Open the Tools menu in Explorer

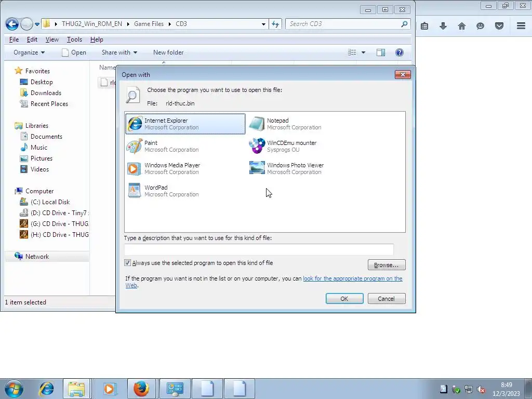[x=74, y=39]
